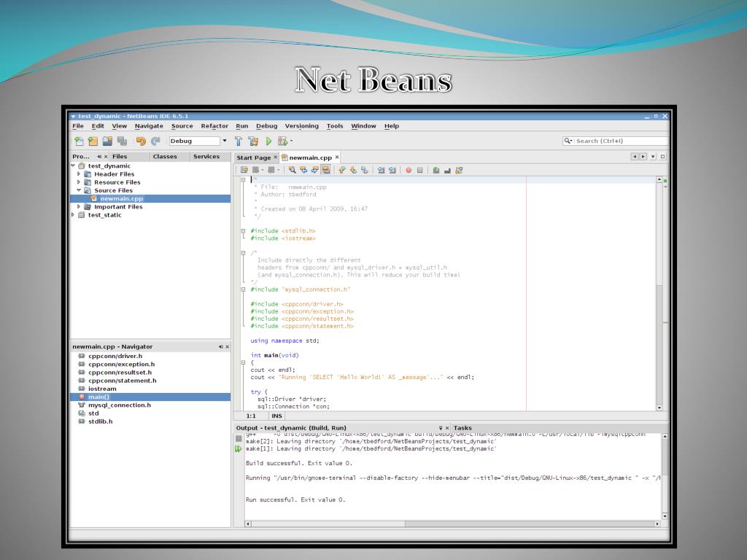
Task: Click the search magnifier icon in Search box
Action: [x=568, y=141]
